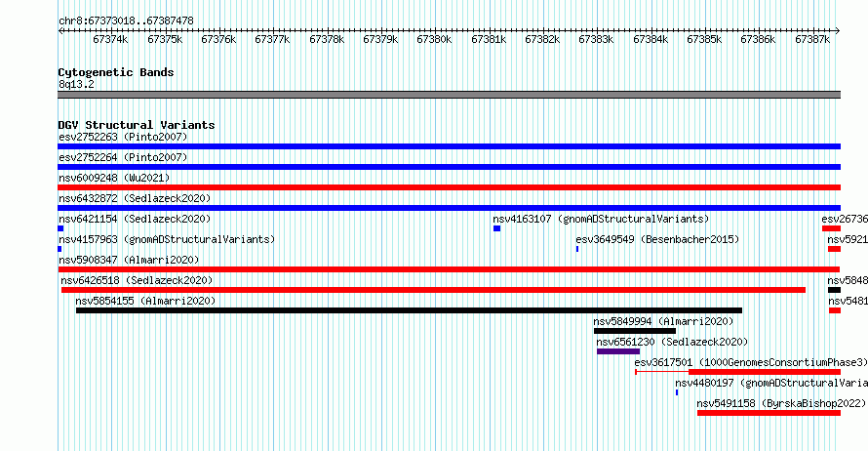Click the chr8:67373018..67387478 coordinate text
This screenshot has width=868, height=451.
click(126, 21)
